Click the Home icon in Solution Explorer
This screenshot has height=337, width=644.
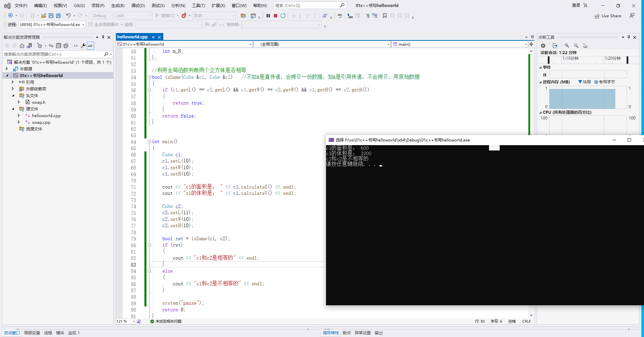click(x=22, y=46)
